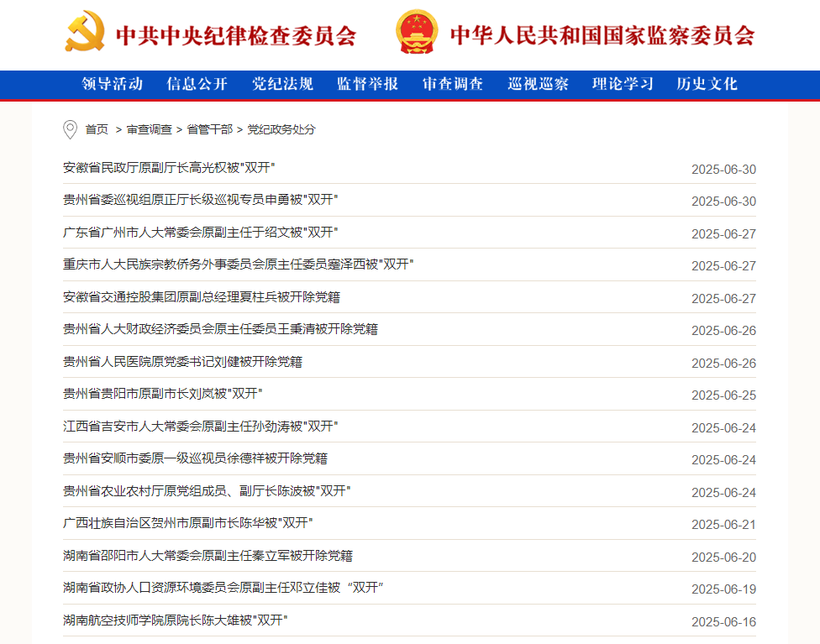This screenshot has width=820, height=644.
Task: Select 理论学习 in the navigation bar
Action: pyautogui.click(x=622, y=84)
